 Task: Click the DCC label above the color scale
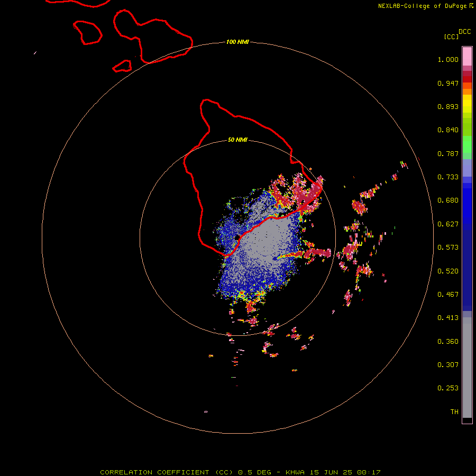(464, 32)
